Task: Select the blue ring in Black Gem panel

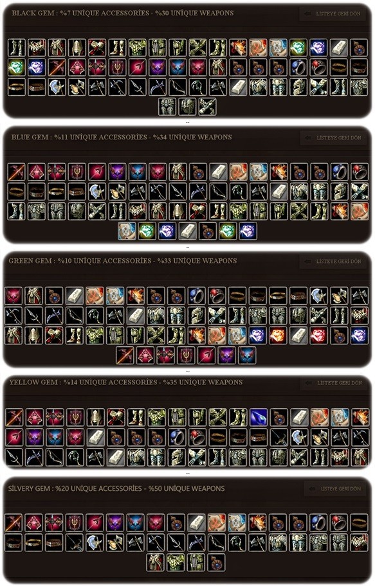Action: coord(299,67)
